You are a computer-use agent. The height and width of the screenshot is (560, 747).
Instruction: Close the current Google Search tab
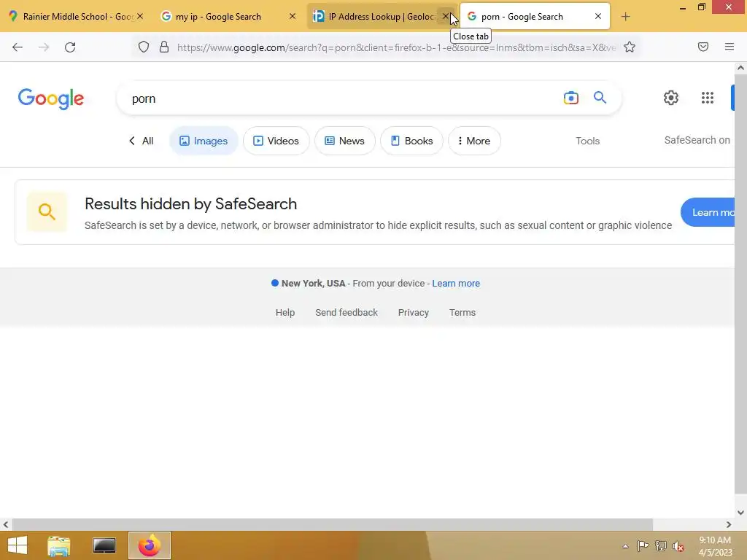click(598, 16)
